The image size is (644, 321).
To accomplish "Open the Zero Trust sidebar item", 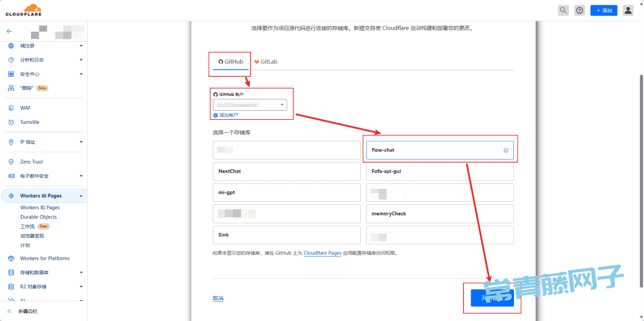I will click(x=32, y=162).
